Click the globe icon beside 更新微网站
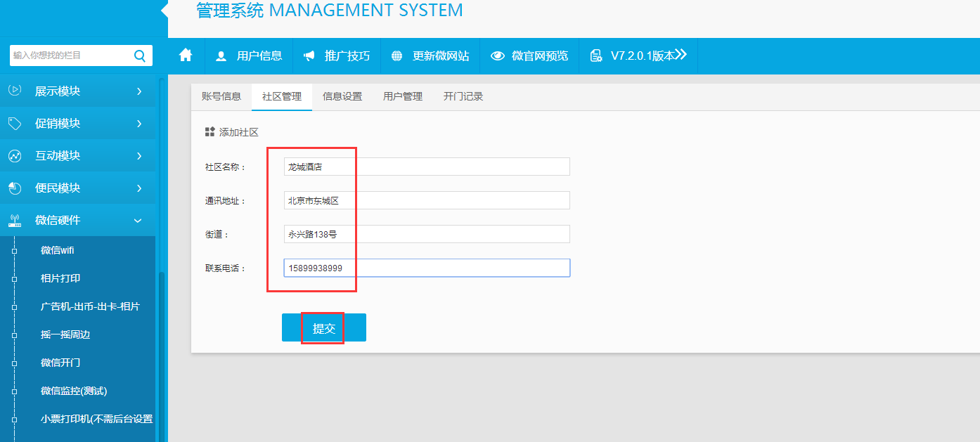Viewport: 980px width, 442px height. point(397,56)
